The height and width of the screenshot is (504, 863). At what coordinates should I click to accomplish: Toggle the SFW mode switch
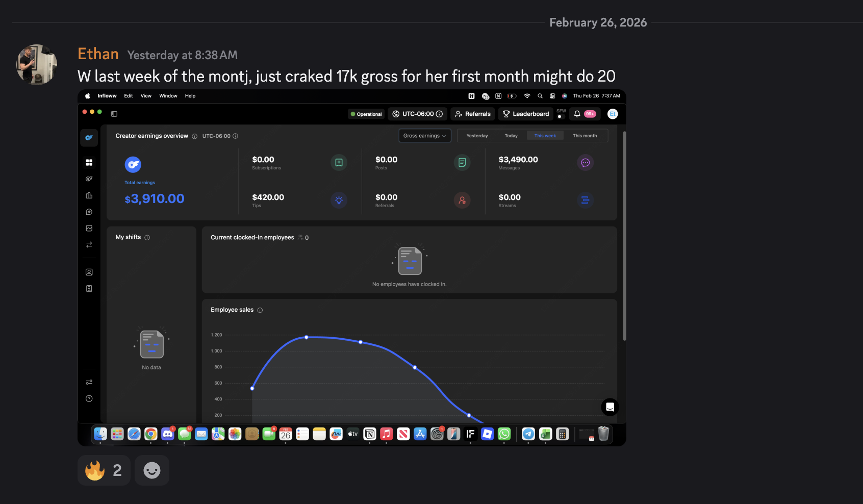561,116
